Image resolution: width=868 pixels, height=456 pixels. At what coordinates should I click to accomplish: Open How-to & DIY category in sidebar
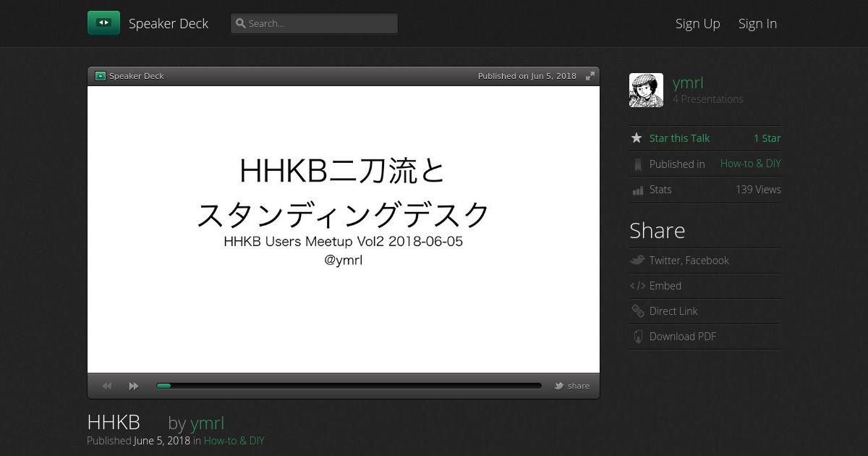point(750,164)
